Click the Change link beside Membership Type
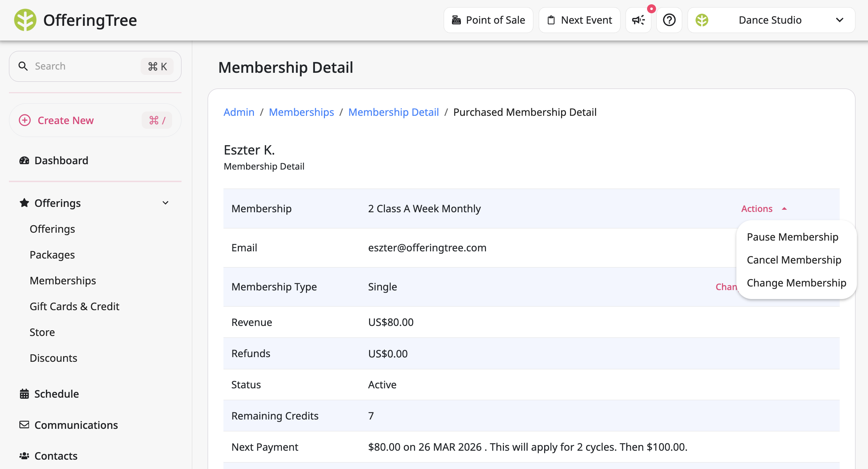The width and height of the screenshot is (868, 469). coord(726,287)
